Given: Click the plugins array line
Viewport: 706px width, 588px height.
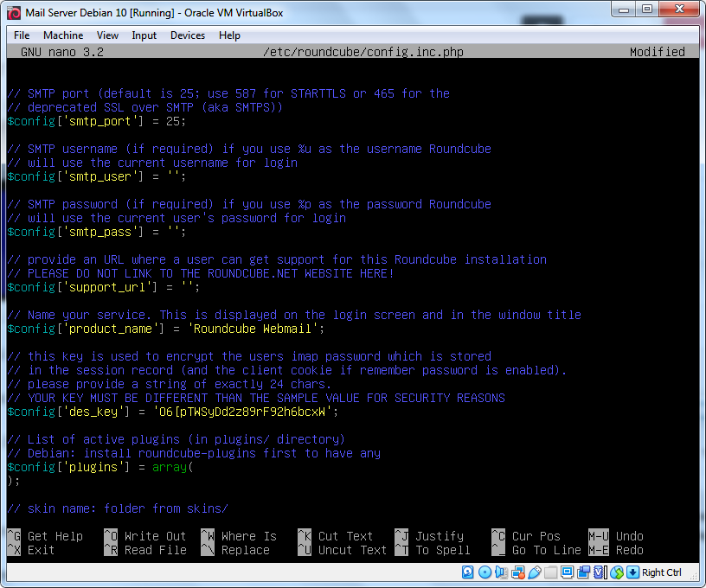Looking at the screenshot, I should point(100,467).
